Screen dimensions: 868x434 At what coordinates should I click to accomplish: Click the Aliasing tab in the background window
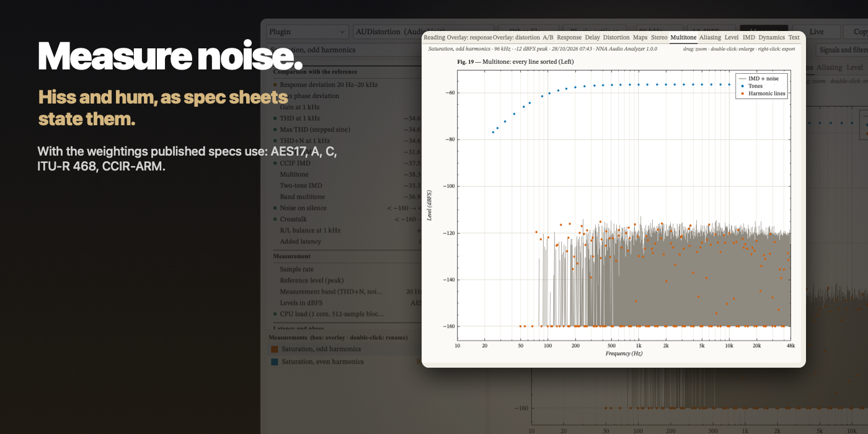pos(830,68)
